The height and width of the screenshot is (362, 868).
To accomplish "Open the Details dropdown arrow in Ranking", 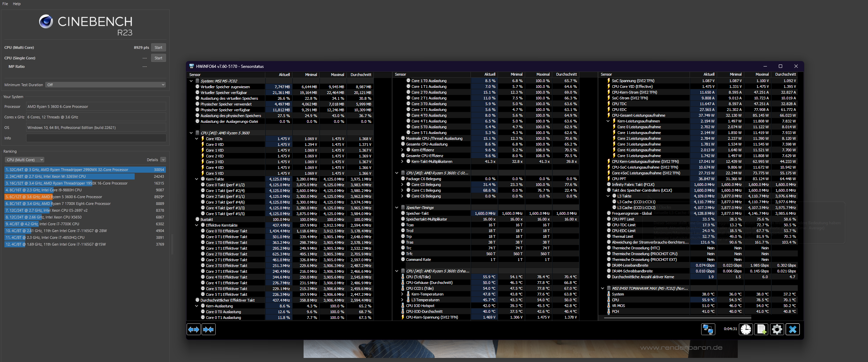I will point(163,160).
